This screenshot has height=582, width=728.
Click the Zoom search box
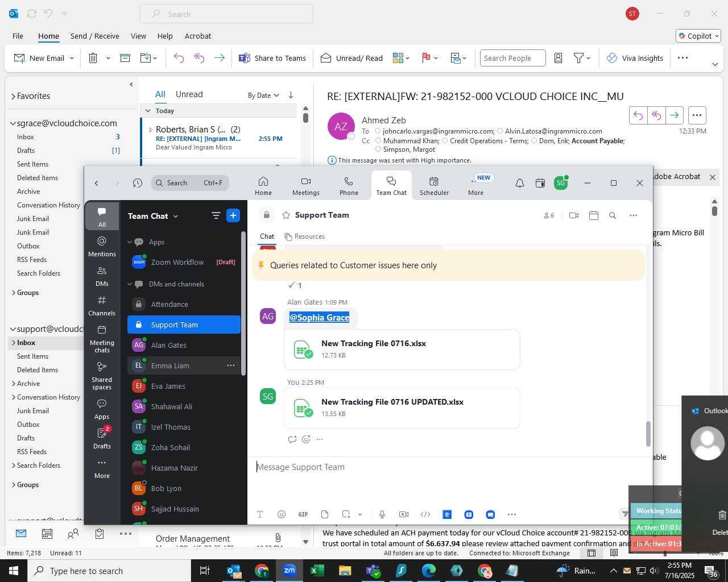(190, 183)
